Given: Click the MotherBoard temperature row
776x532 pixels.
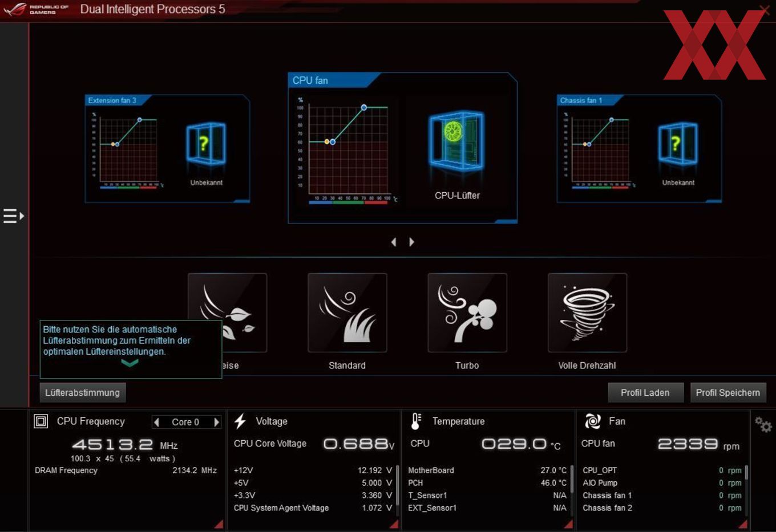Looking at the screenshot, I should point(487,470).
